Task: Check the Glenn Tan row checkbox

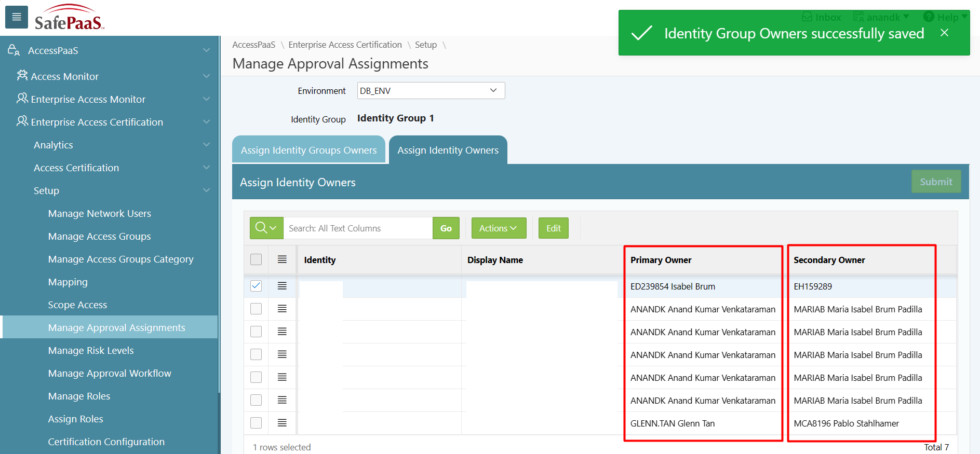Action: coord(256,423)
